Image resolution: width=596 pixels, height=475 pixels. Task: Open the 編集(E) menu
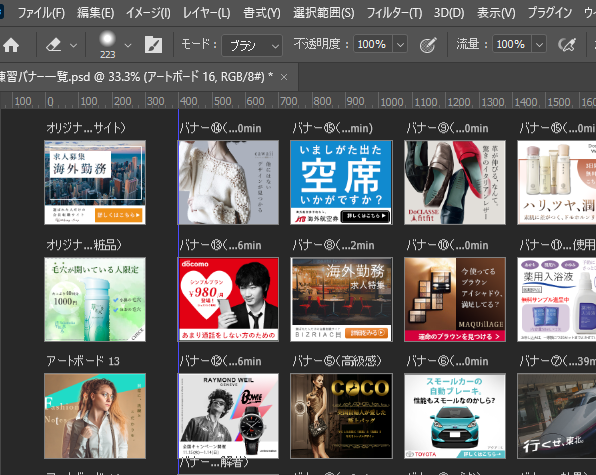95,13
